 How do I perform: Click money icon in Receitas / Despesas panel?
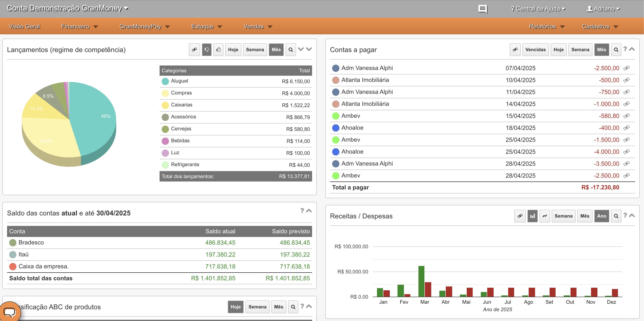(x=520, y=216)
